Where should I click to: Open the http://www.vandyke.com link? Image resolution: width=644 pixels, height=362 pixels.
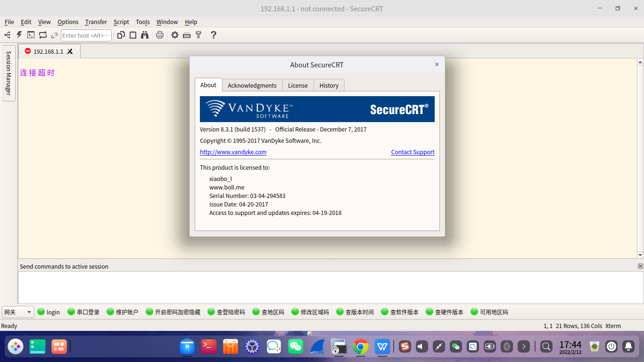tap(233, 152)
